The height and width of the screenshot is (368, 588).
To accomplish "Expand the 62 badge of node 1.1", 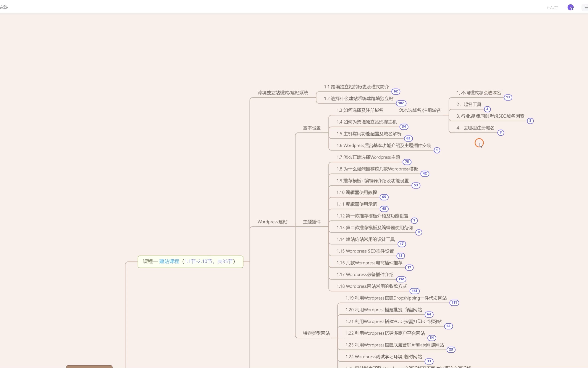I will tap(396, 92).
